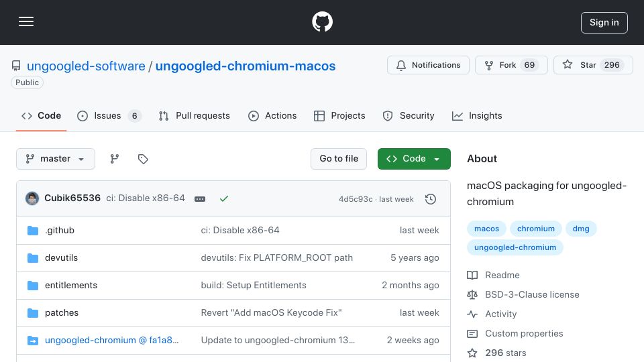Viewport: 644px width, 362px height.
Task: Open the Insights tab
Action: click(477, 116)
